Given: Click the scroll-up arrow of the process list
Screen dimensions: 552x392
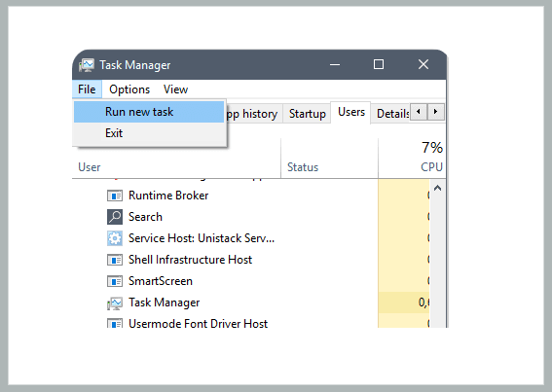Looking at the screenshot, I should 437,189.
